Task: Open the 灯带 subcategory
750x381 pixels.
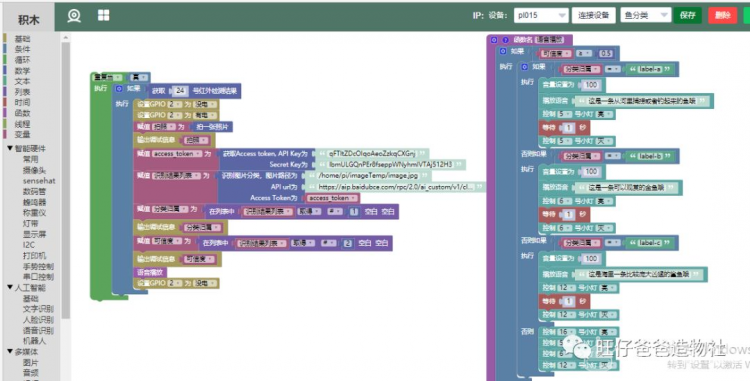Action: click(x=31, y=223)
